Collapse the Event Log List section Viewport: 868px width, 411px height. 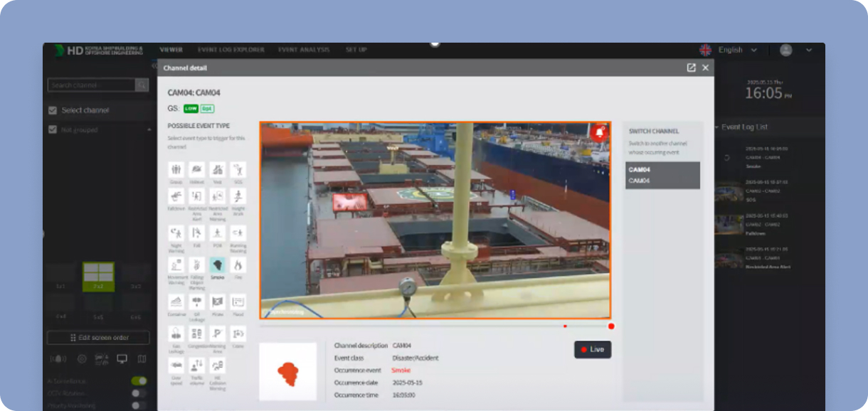tap(716, 127)
